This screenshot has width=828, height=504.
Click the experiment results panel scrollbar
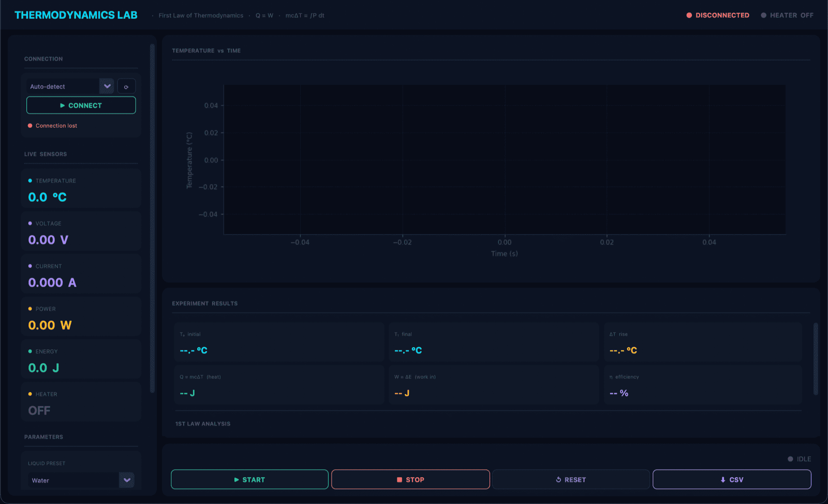(x=816, y=359)
